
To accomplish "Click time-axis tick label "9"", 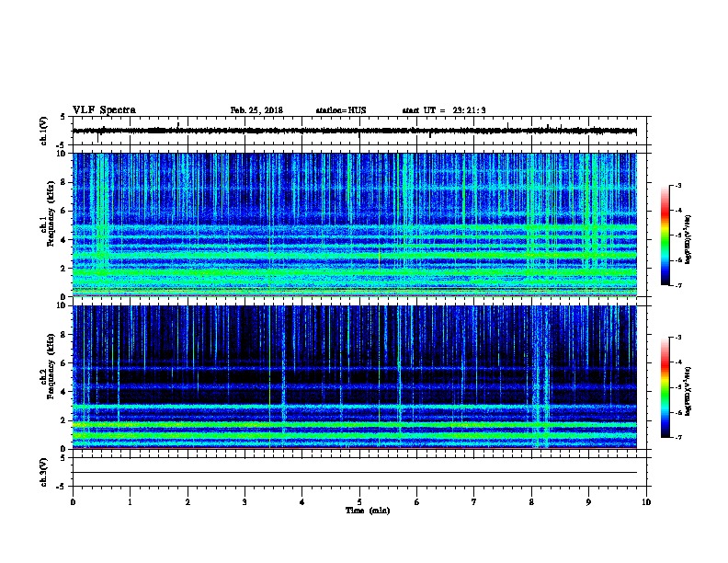I will point(588,502).
